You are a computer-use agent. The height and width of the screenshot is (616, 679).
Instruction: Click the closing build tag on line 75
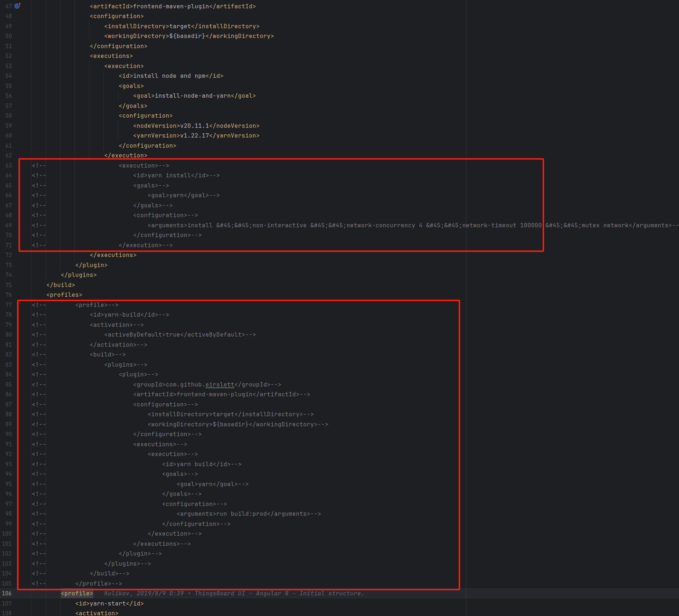[60, 285]
